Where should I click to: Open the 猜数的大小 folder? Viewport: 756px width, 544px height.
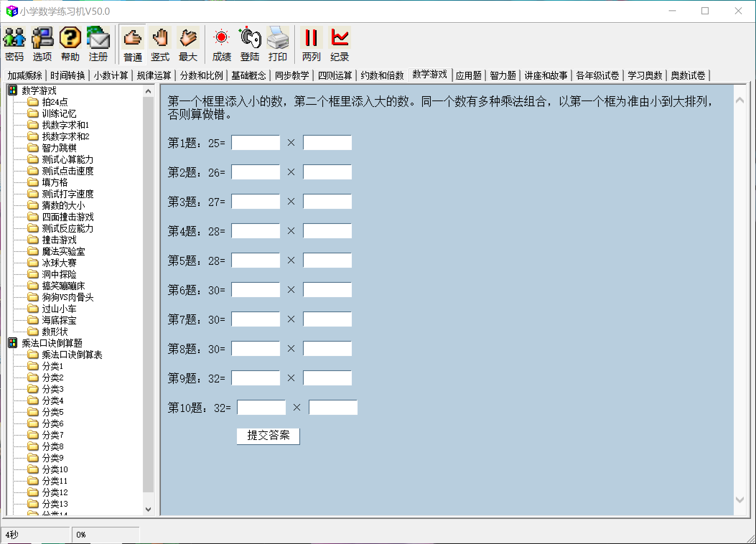point(64,206)
